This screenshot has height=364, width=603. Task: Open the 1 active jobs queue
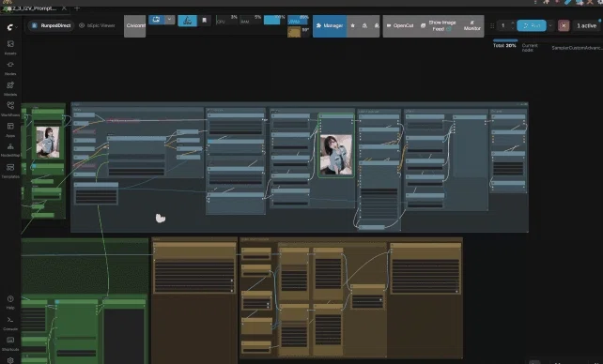[586, 25]
